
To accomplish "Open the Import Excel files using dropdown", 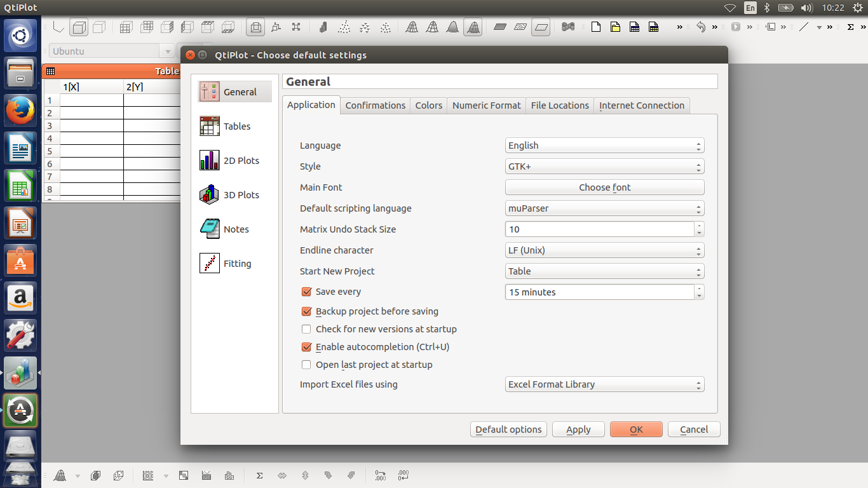I will 604,384.
